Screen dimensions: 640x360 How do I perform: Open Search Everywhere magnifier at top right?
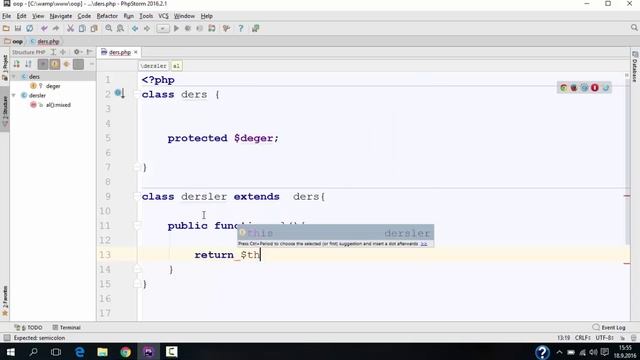tap(634, 28)
